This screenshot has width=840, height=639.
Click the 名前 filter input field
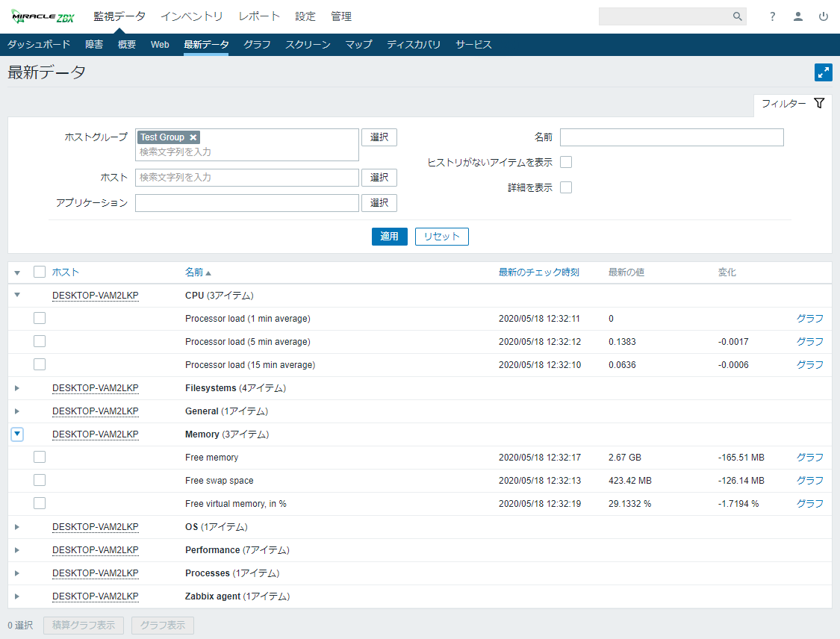(x=671, y=137)
